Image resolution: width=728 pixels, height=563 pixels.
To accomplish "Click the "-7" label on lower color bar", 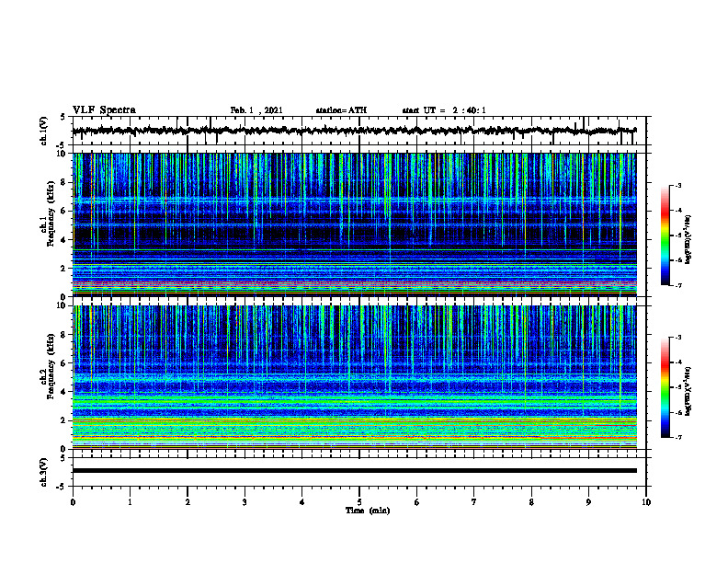I will click(x=677, y=437).
